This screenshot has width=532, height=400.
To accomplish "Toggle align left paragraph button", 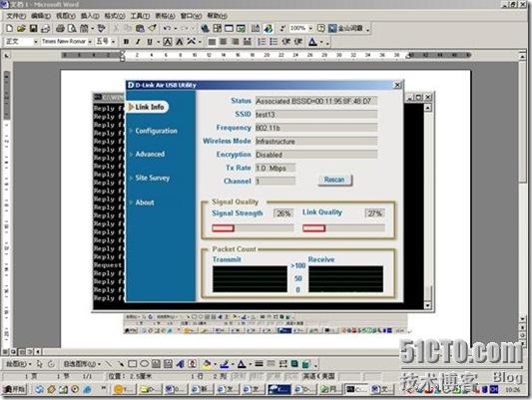I will point(212,42).
